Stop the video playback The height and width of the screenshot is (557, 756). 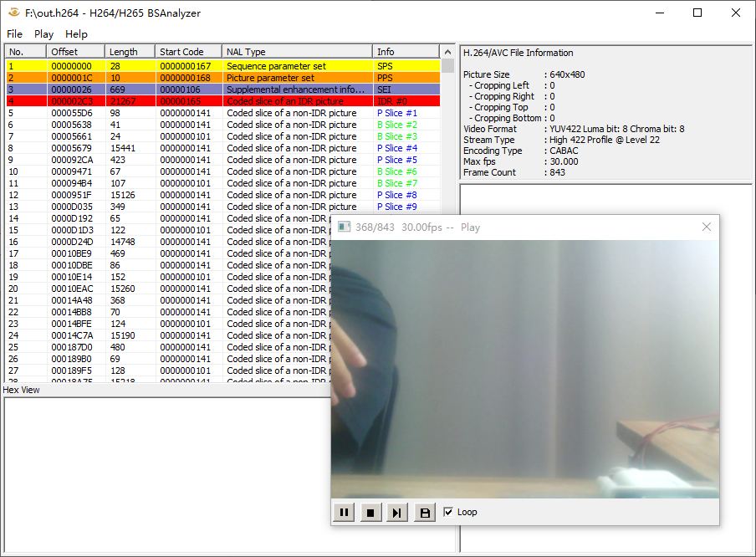pyautogui.click(x=370, y=512)
